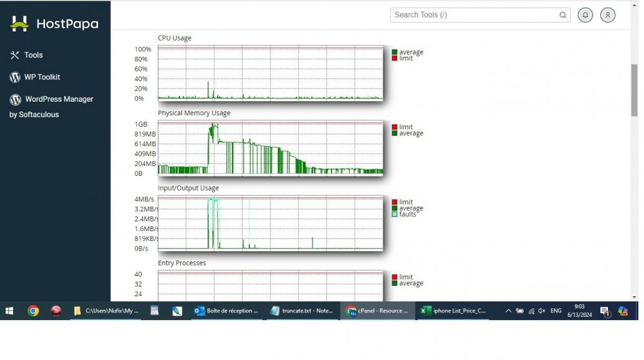Open the Boîte de réception Outlook window
The height and width of the screenshot is (360, 644).
[226, 311]
